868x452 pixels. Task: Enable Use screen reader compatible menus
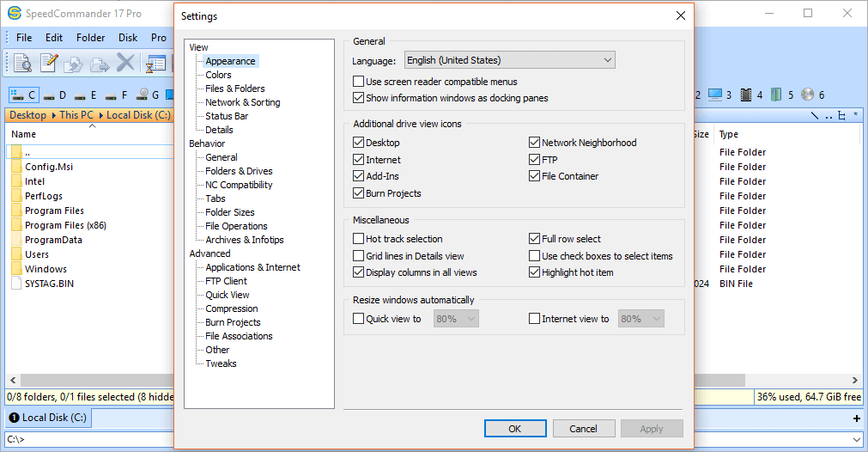(x=358, y=82)
